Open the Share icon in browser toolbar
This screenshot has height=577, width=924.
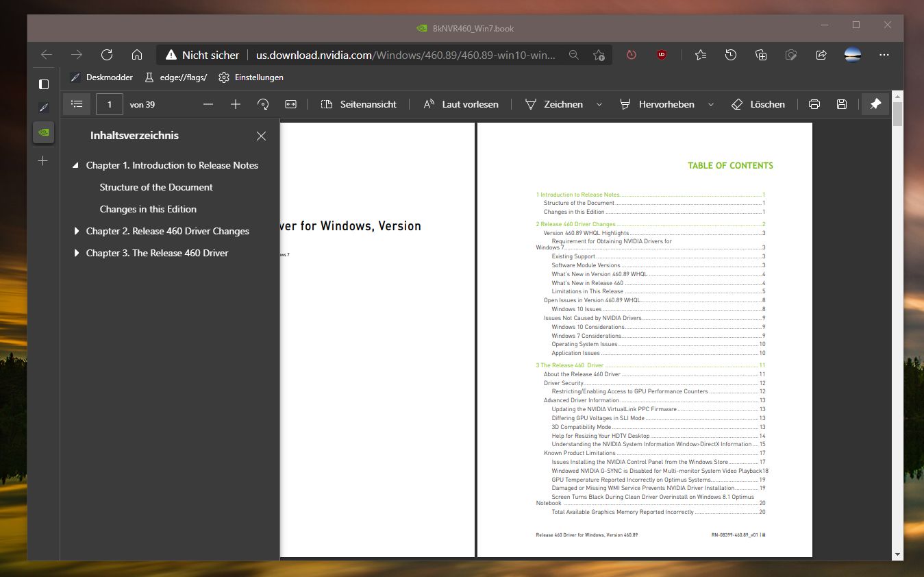pyautogui.click(x=821, y=55)
